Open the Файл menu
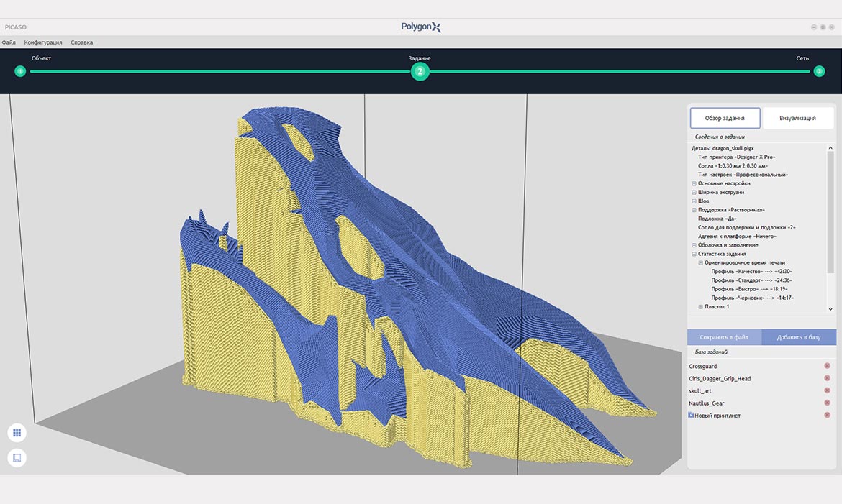The width and height of the screenshot is (842, 504). [9, 42]
